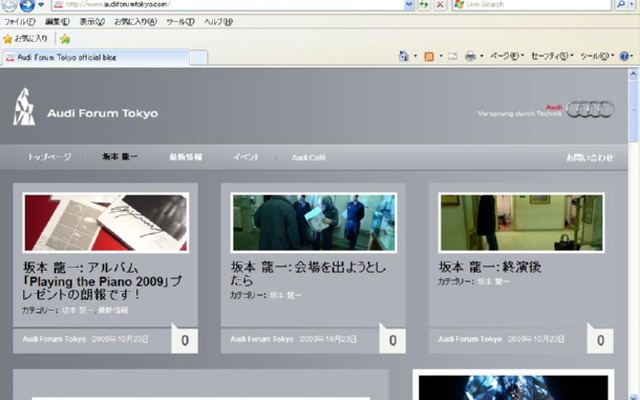
Task: Click the vertical scrollbar thumb
Action: coord(633,111)
